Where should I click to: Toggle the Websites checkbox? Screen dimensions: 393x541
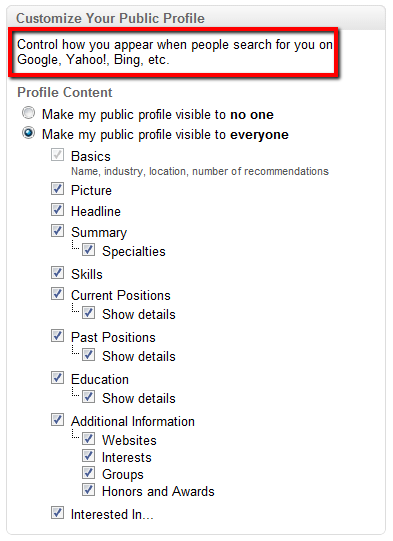[x=88, y=439]
